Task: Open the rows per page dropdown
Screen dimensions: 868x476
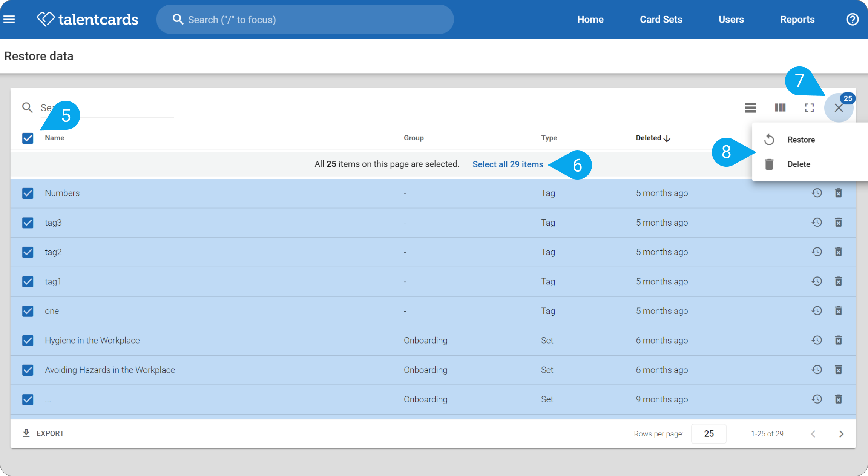Action: coord(709,434)
